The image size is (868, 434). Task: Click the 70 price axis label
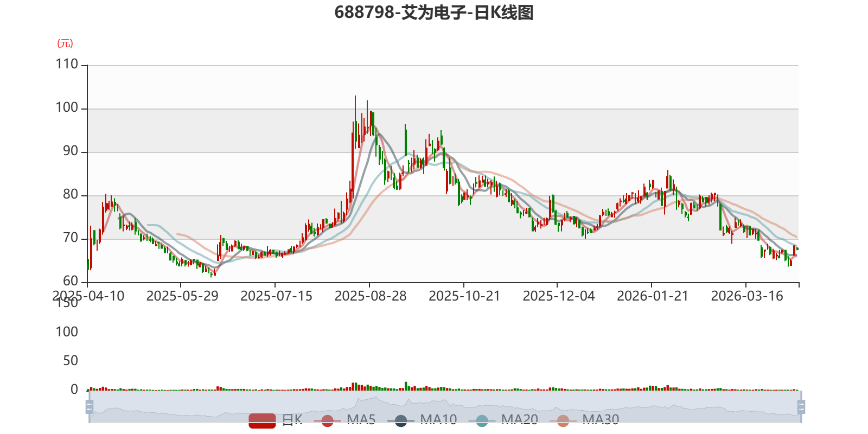[71, 238]
